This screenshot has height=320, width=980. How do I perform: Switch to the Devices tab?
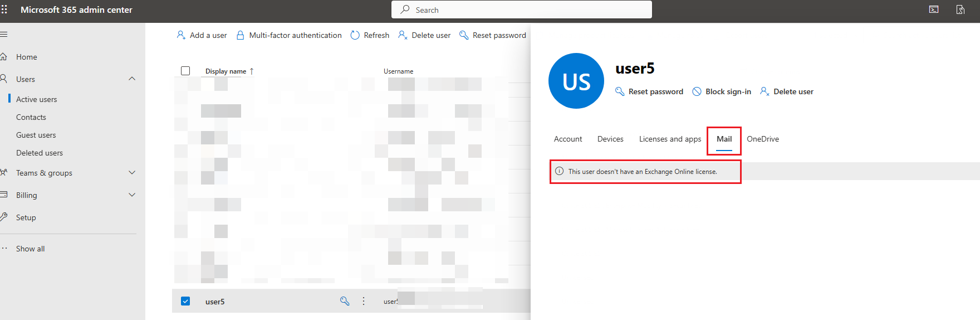click(610, 139)
